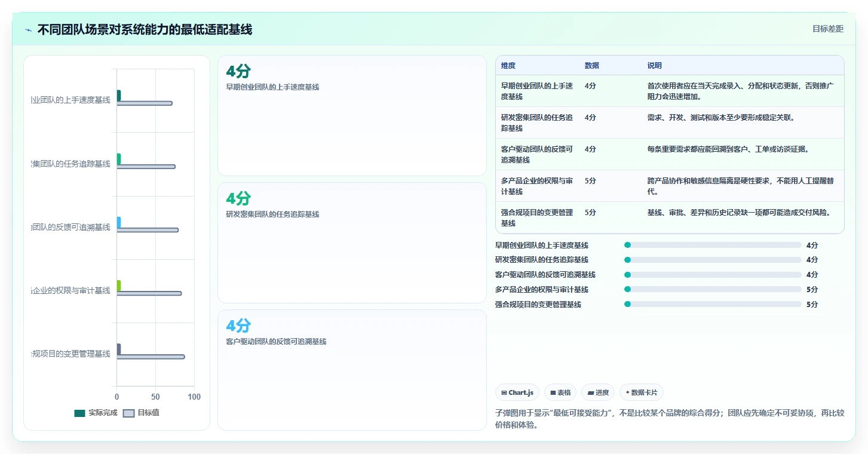Click the 说明 column header
This screenshot has height=454, width=868.
[x=655, y=66]
